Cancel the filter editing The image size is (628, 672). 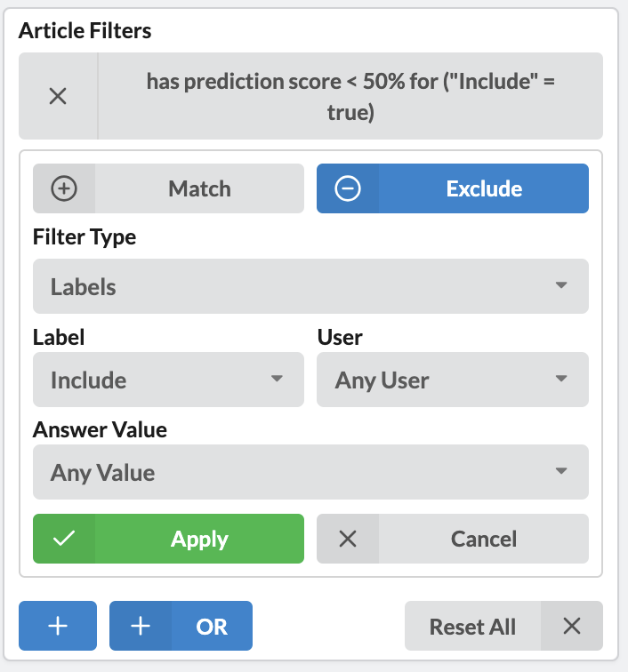pyautogui.click(x=483, y=539)
